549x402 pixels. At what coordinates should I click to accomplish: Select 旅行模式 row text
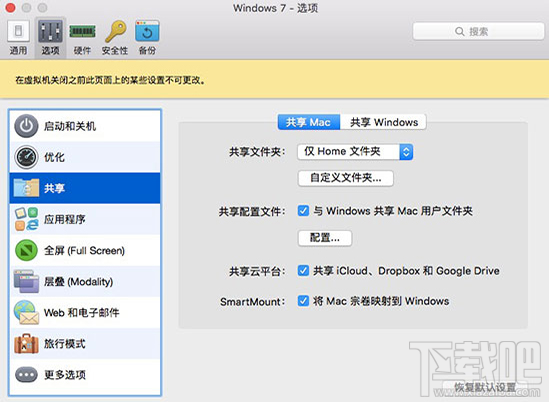pyautogui.click(x=65, y=344)
